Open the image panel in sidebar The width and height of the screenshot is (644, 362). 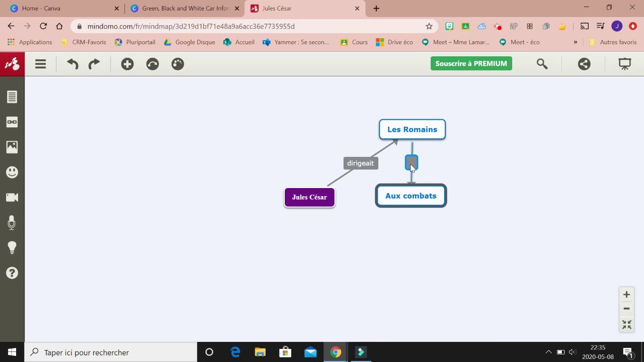pyautogui.click(x=12, y=147)
